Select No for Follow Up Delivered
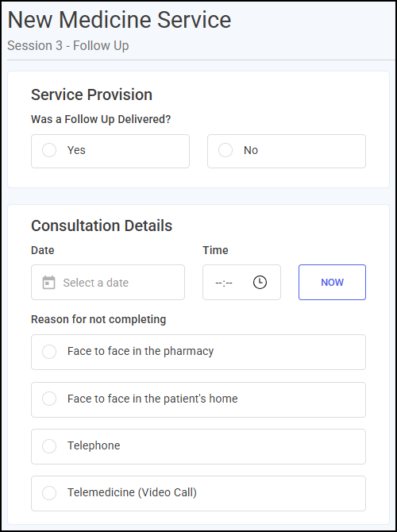The height and width of the screenshot is (532, 397). 287,151
